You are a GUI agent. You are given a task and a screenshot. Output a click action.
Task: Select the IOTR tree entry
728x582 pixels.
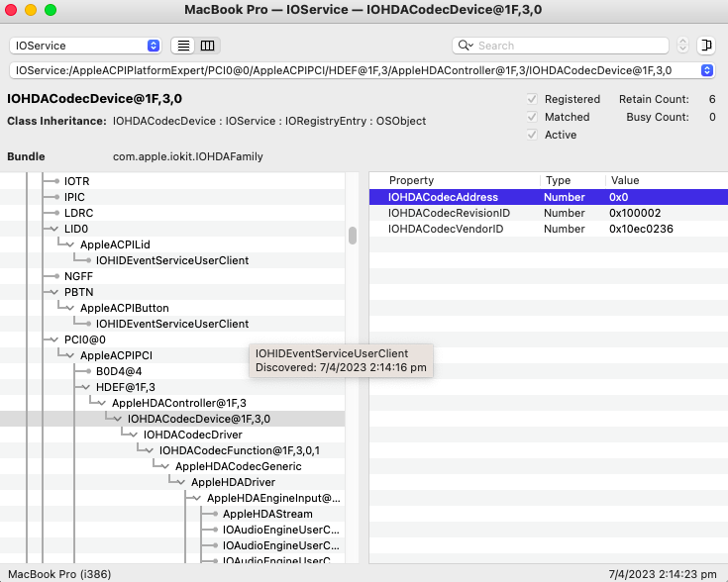tap(76, 181)
